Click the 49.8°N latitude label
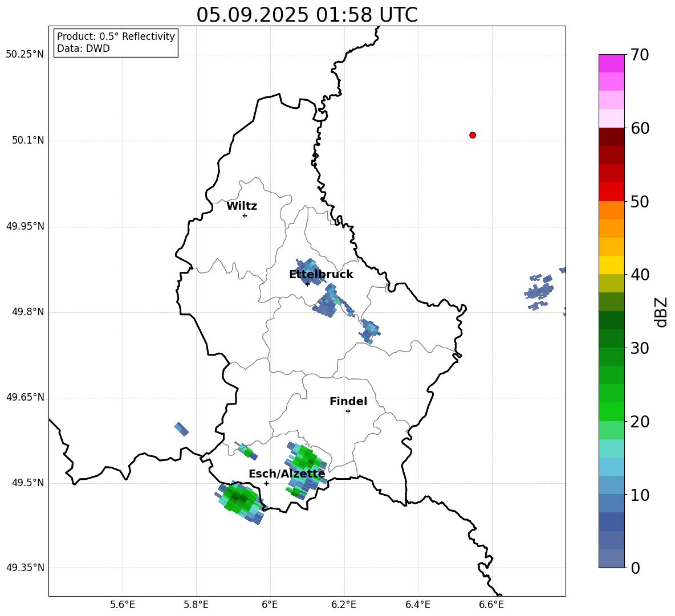Viewport: 675px width, 616px height. [x=28, y=312]
